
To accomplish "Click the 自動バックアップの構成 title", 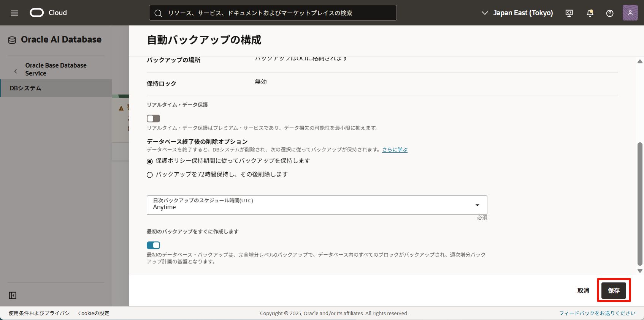I will 204,40.
